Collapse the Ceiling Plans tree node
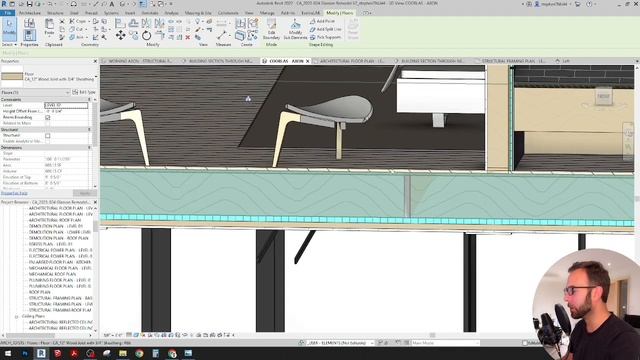This screenshot has height=360, width=640. click(17, 316)
